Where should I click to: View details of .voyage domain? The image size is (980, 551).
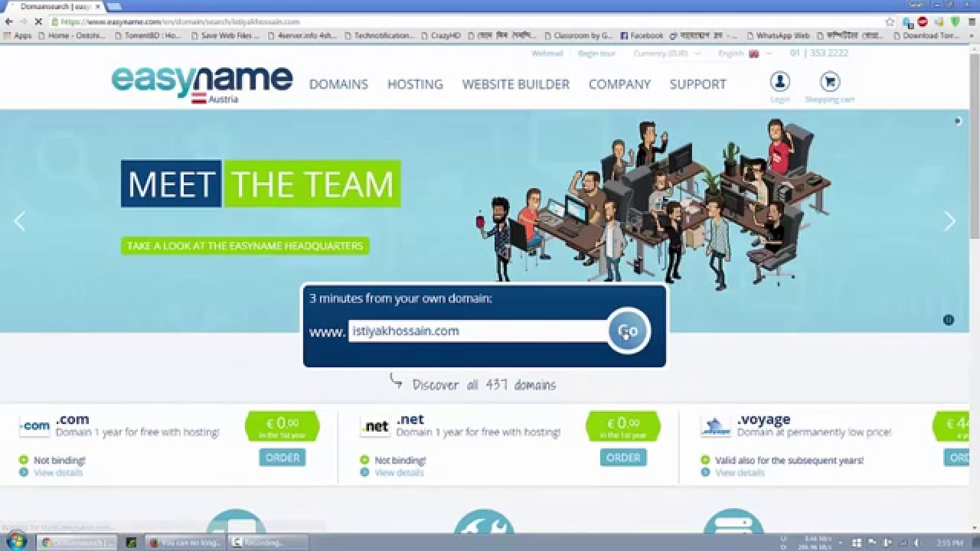pos(740,473)
